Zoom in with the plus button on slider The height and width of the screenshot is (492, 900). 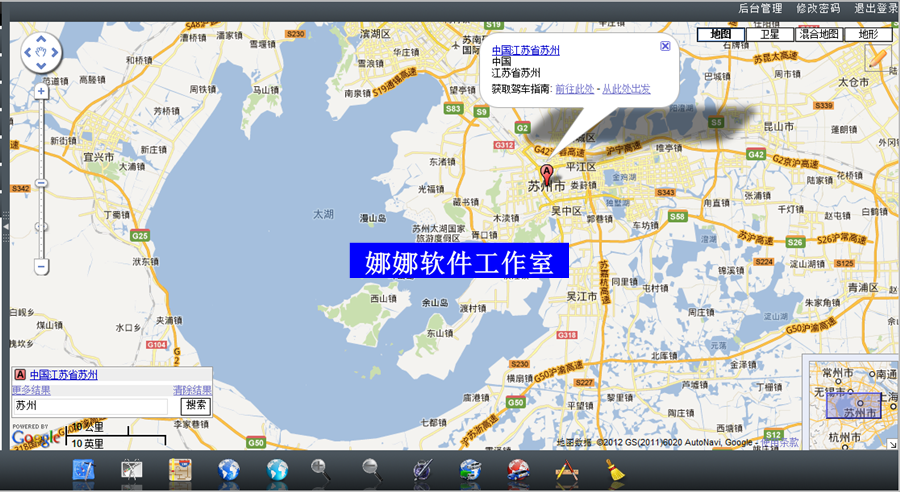click(41, 92)
